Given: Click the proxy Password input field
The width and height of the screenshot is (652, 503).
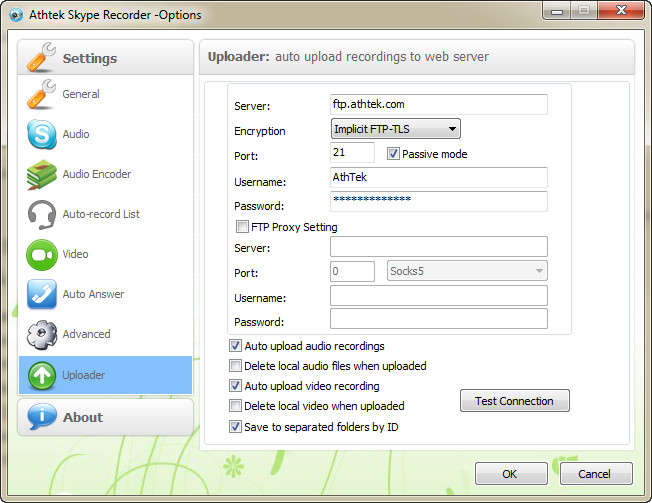Looking at the screenshot, I should [x=439, y=319].
